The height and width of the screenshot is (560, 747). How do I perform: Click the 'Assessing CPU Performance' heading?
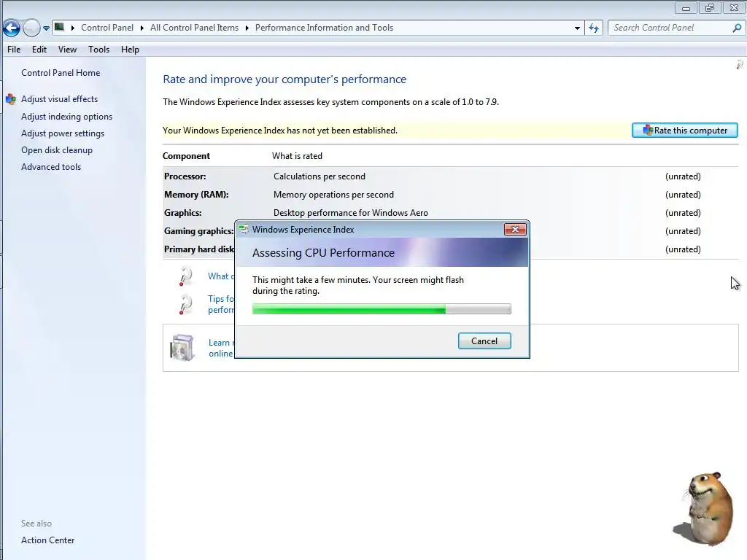323,253
